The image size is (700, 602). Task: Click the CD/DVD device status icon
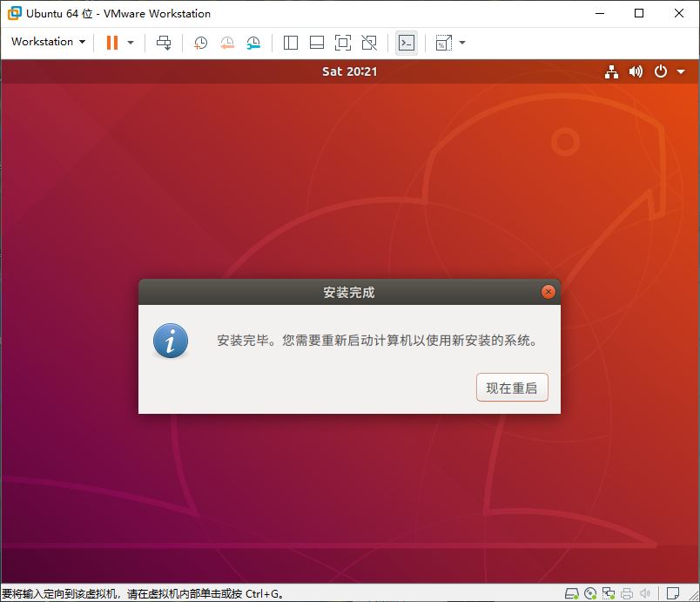click(x=590, y=593)
